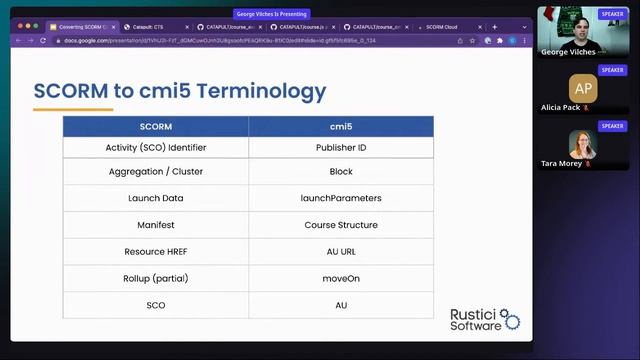
Task: Switch to the third CATAPULT/course GitHub tab
Action: tap(376, 27)
